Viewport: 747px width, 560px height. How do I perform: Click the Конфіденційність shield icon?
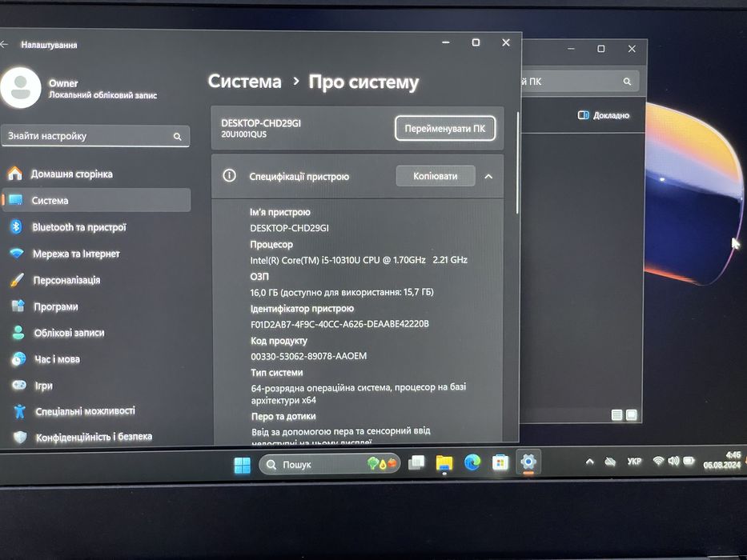point(20,437)
